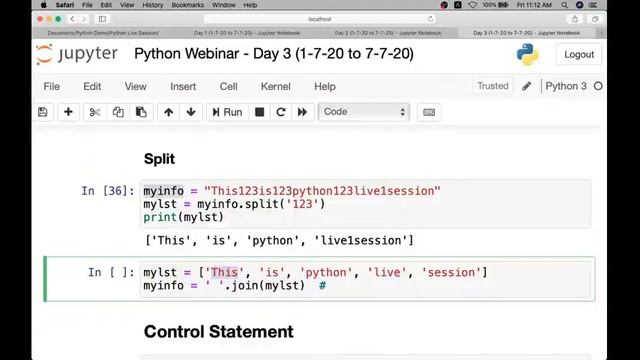Open the Code cell type dropdown

364,112
